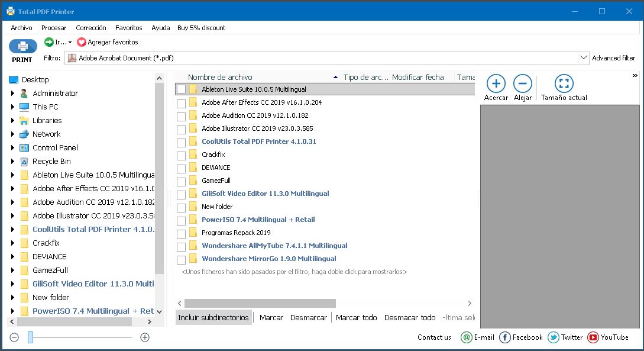Screen dimensions: 644x351
Task: Click the Desmarcar button
Action: (309, 317)
